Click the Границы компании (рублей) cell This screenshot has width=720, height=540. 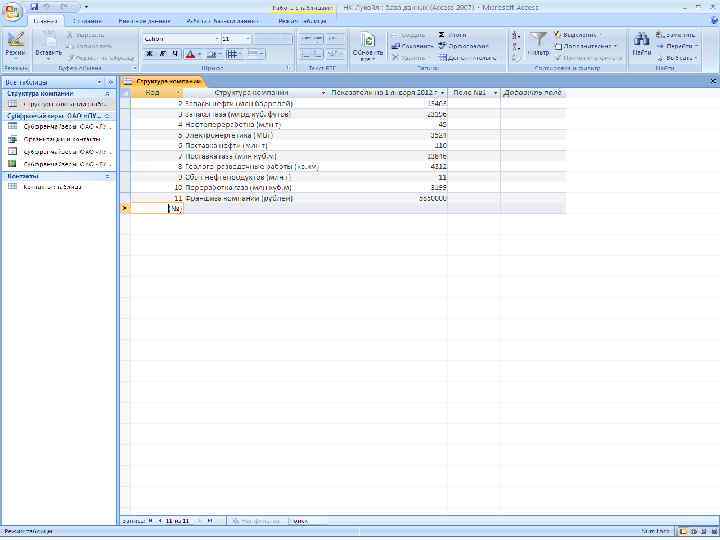coord(254,198)
